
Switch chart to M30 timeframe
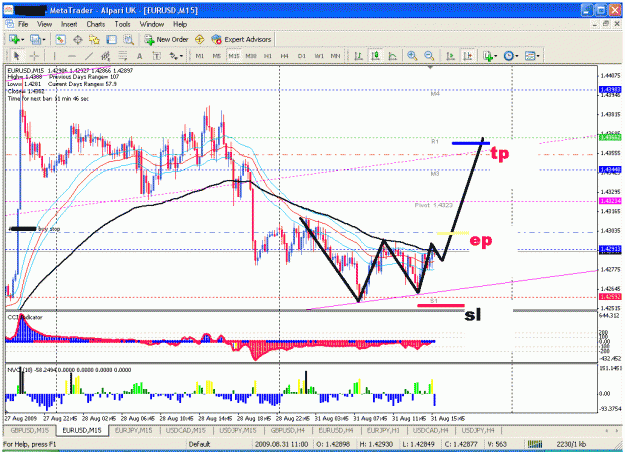point(251,56)
